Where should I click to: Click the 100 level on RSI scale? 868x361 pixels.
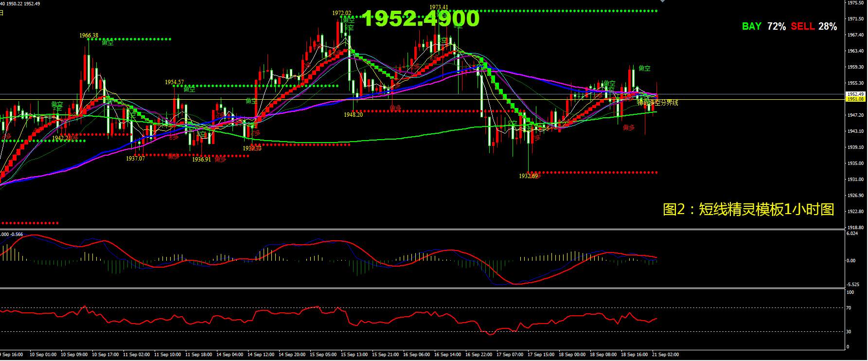click(x=850, y=292)
